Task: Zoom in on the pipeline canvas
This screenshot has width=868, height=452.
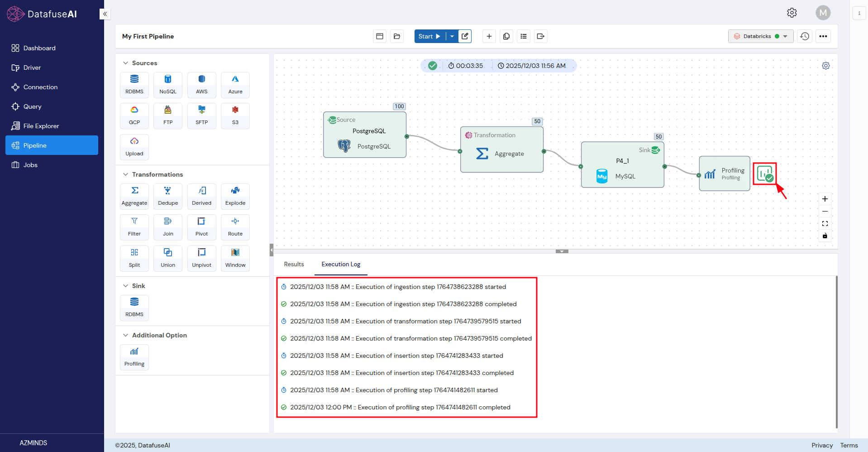Action: pyautogui.click(x=825, y=199)
